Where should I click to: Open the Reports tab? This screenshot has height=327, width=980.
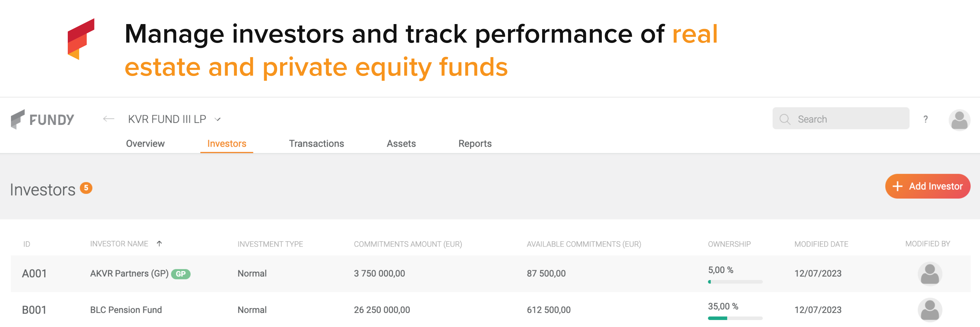tap(475, 143)
